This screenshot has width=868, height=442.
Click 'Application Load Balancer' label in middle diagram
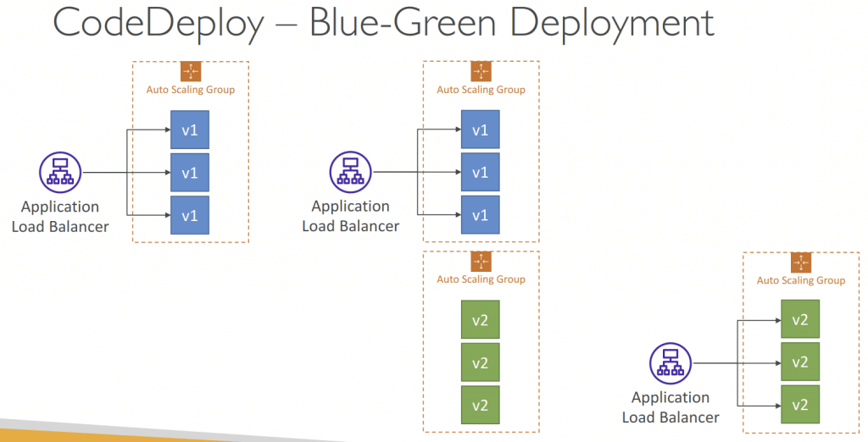350,216
